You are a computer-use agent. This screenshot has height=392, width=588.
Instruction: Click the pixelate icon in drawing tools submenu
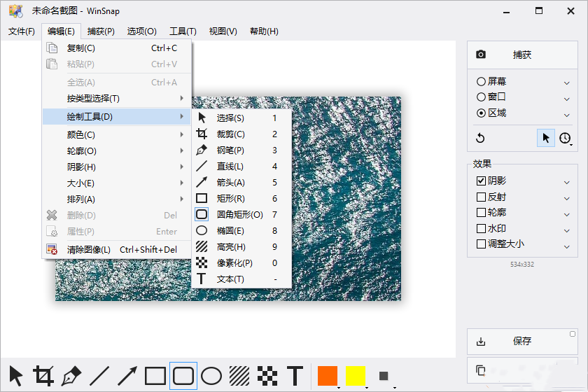202,262
